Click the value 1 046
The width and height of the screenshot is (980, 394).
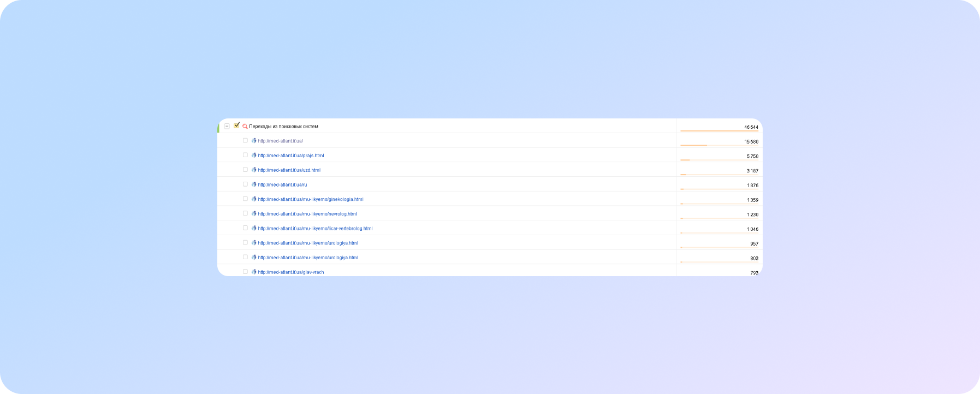pos(752,229)
